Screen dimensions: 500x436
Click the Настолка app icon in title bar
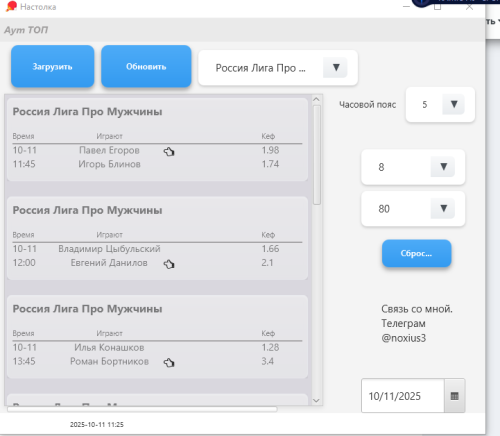pos(11,6)
